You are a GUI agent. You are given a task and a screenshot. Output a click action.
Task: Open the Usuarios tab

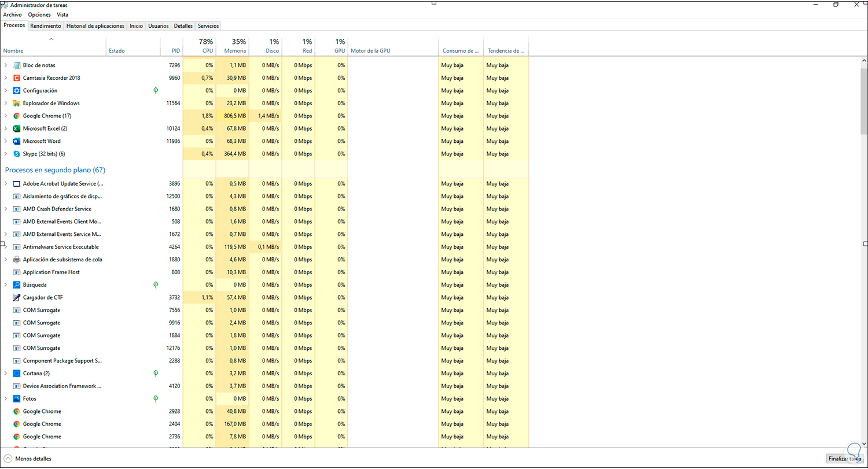click(159, 26)
